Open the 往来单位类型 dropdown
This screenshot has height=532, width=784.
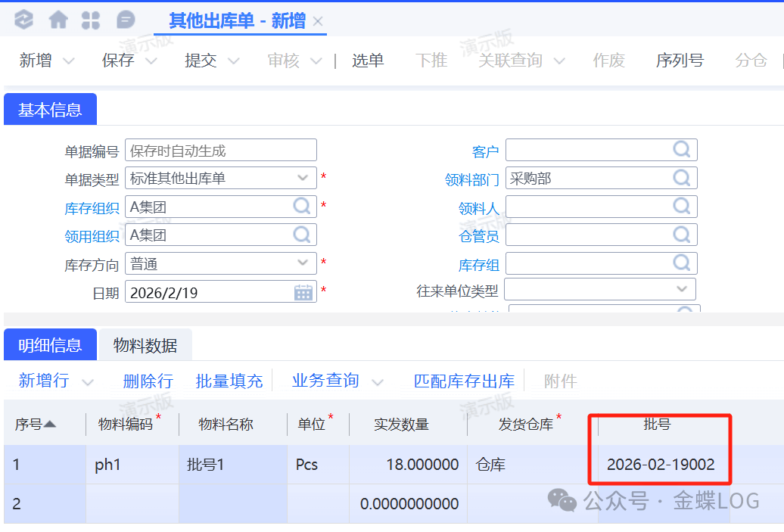pyautogui.click(x=681, y=289)
